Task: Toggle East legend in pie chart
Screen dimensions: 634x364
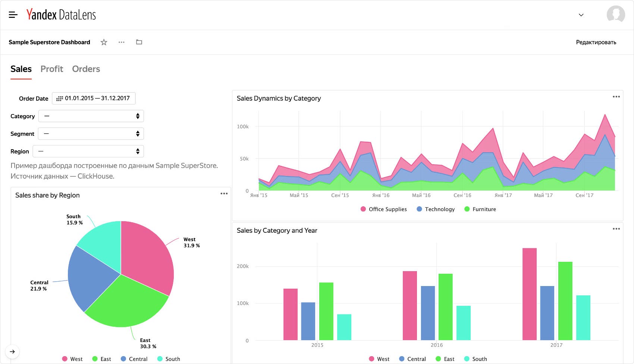Action: point(101,359)
